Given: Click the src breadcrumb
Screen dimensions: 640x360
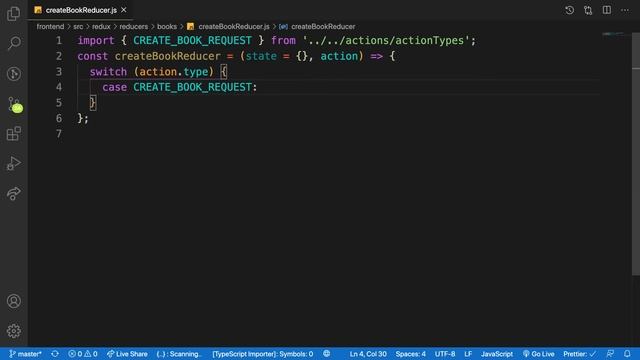Looking at the screenshot, I should pyautogui.click(x=78, y=27).
